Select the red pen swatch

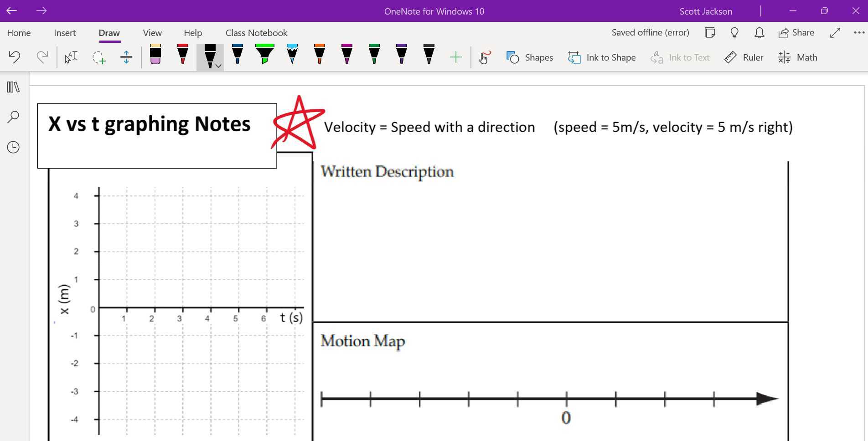click(x=182, y=55)
